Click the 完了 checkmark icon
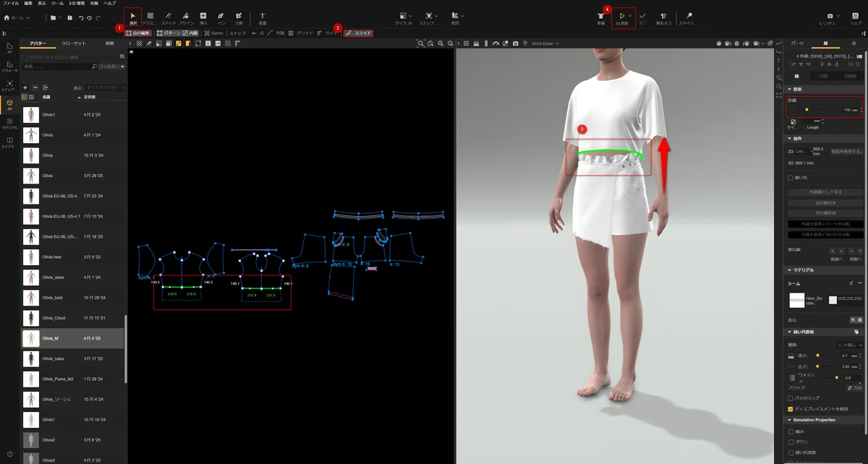Screen dimensions: 868x464 point(642,17)
